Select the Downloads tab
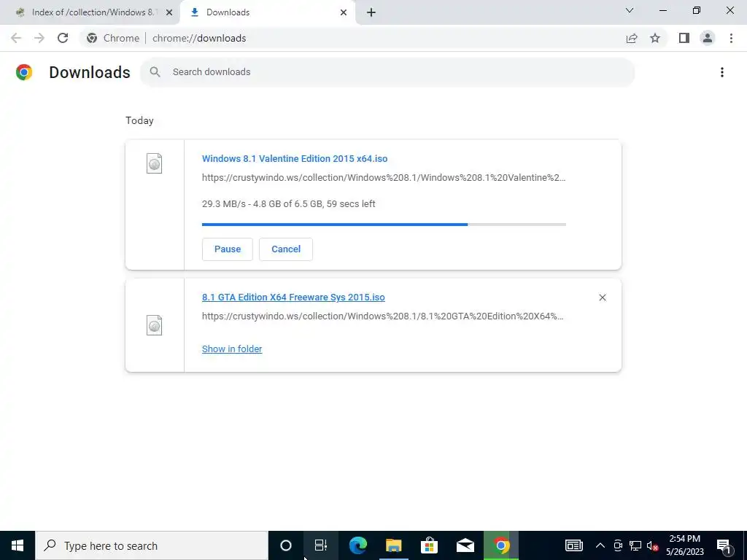 click(x=268, y=12)
